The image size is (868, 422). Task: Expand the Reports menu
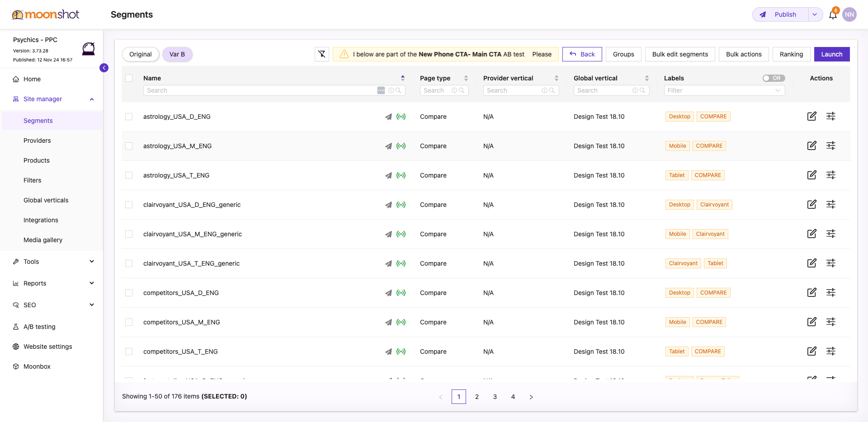pos(92,283)
